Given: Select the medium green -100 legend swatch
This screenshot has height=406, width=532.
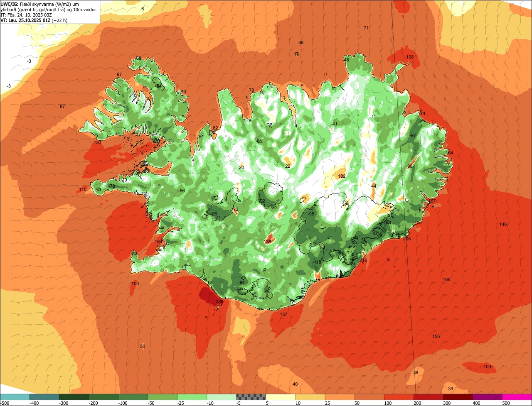Looking at the screenshot, I should pyautogui.click(x=133, y=397).
